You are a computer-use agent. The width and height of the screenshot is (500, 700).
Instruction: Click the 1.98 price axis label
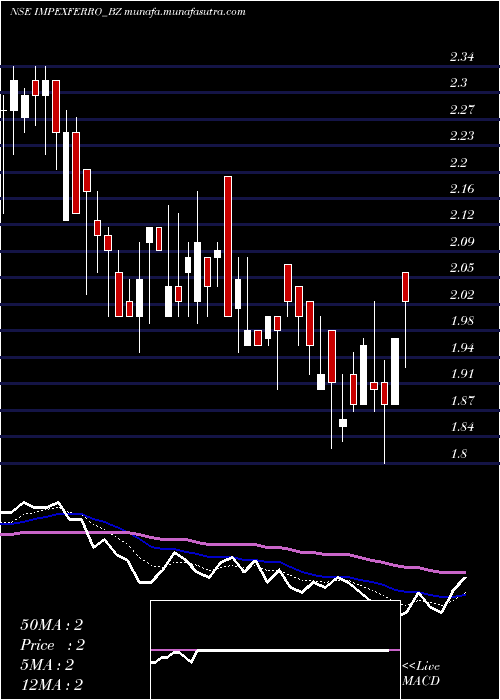[462, 321]
